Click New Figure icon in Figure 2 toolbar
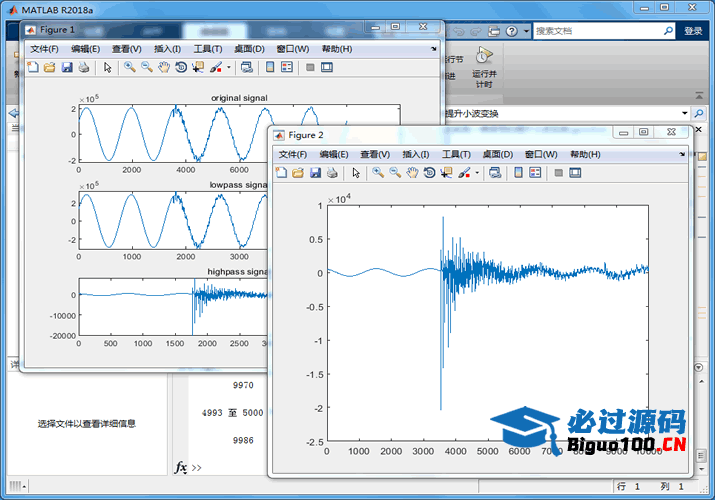Screen dimensions: 715x500 pos(281,173)
